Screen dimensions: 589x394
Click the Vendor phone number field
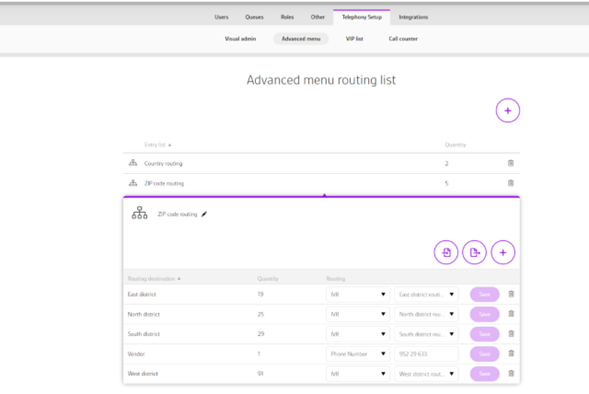pyautogui.click(x=426, y=354)
